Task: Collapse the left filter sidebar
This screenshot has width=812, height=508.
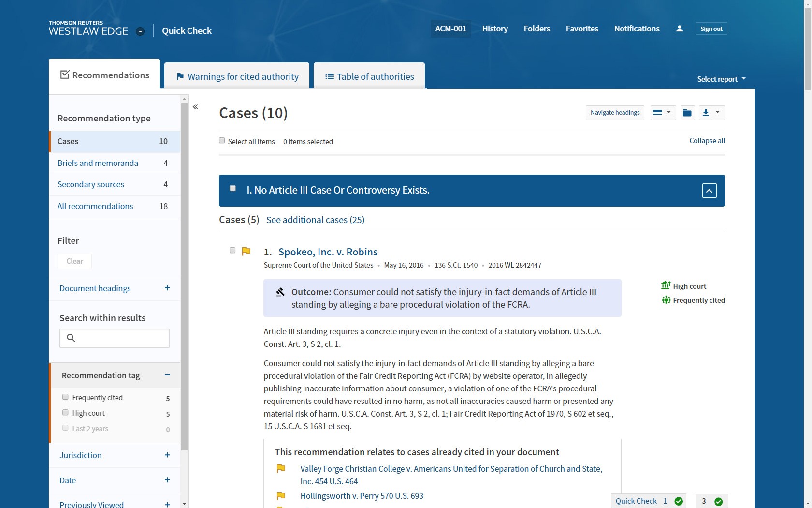Action: coord(196,107)
